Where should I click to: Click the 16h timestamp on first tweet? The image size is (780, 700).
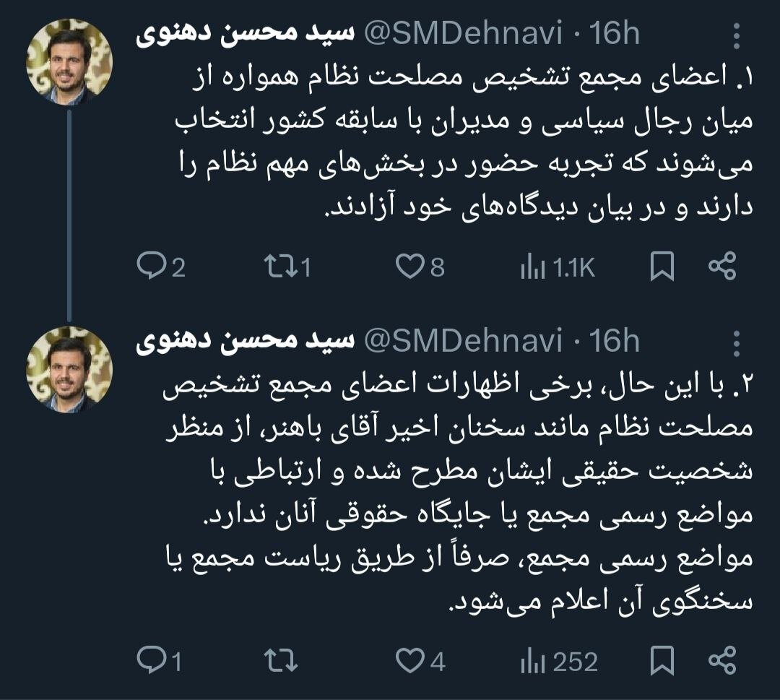(615, 34)
